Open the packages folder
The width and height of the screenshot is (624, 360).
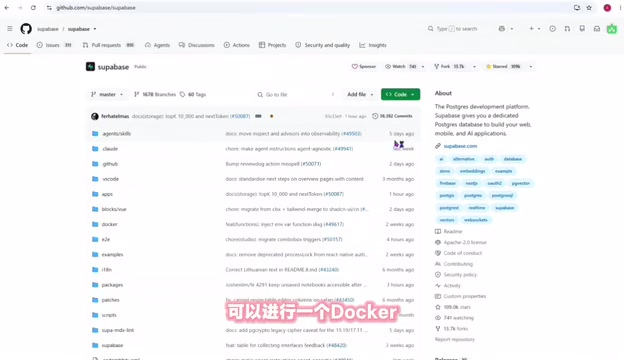click(112, 285)
